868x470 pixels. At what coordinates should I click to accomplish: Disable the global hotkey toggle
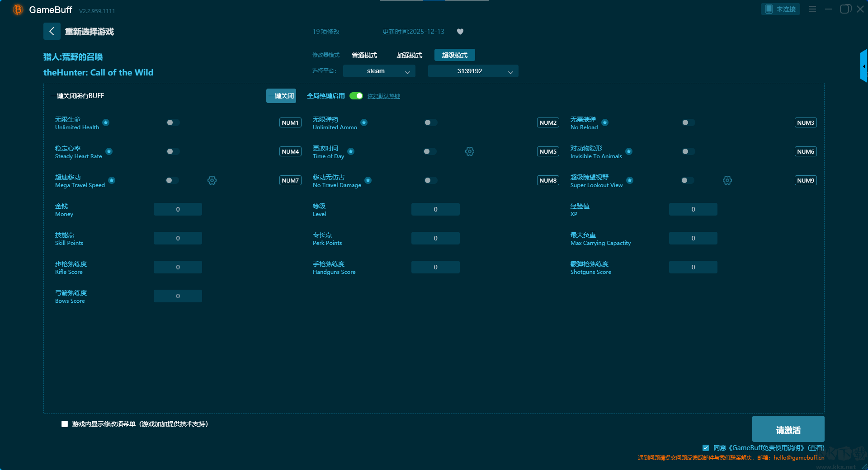coord(356,96)
